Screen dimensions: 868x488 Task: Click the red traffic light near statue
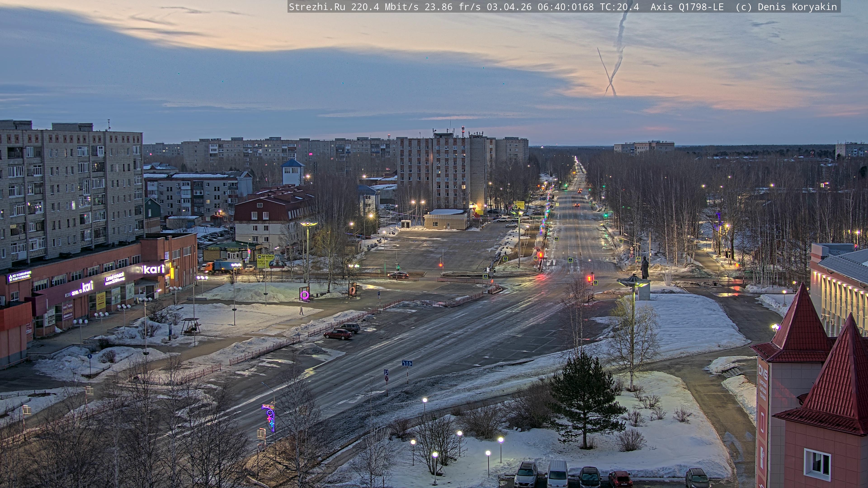point(590,279)
